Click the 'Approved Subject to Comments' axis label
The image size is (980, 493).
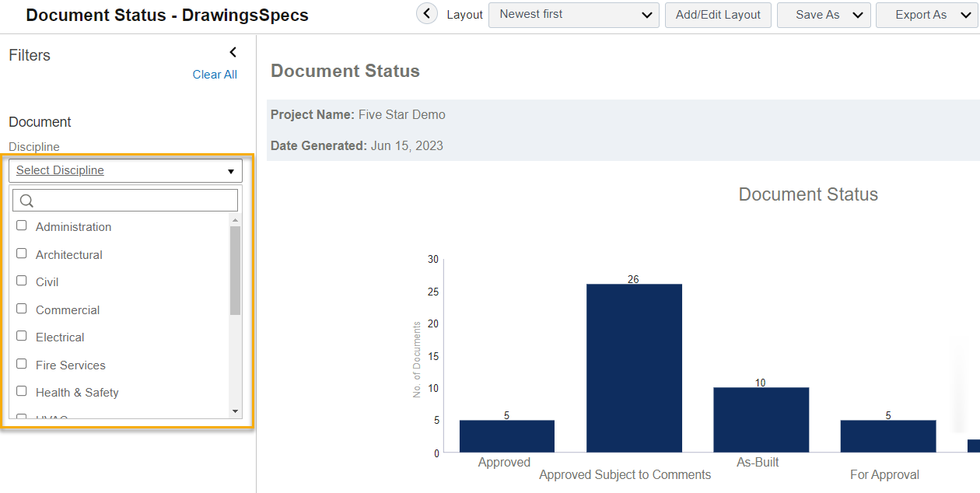tap(625, 475)
